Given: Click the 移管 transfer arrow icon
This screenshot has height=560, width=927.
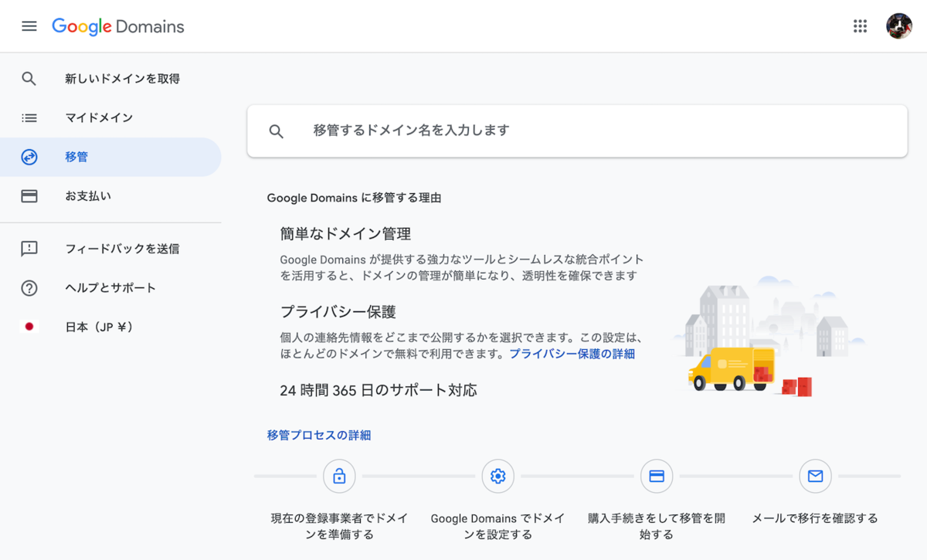Looking at the screenshot, I should click(x=29, y=156).
